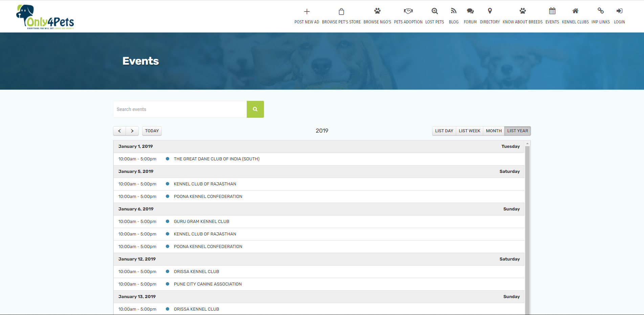This screenshot has width=644, height=315.
Task: Switch to LIST DAY view
Action: click(x=444, y=131)
